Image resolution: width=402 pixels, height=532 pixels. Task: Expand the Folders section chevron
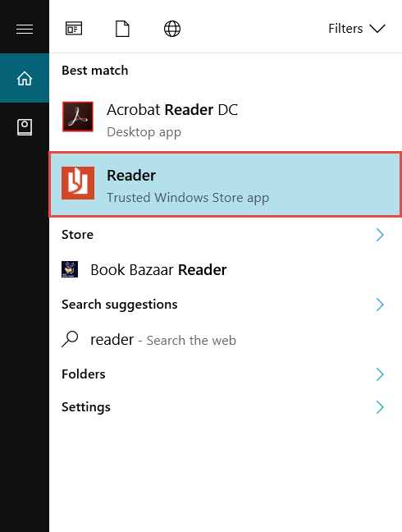click(380, 374)
